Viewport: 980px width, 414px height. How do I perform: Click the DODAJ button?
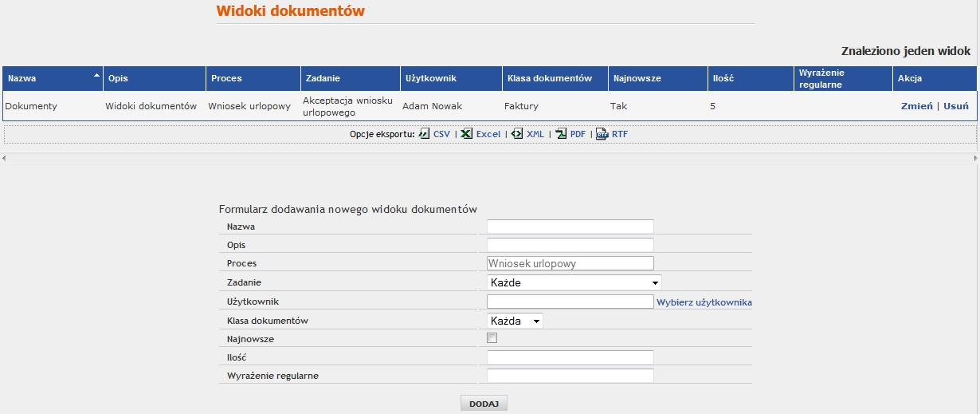point(484,404)
